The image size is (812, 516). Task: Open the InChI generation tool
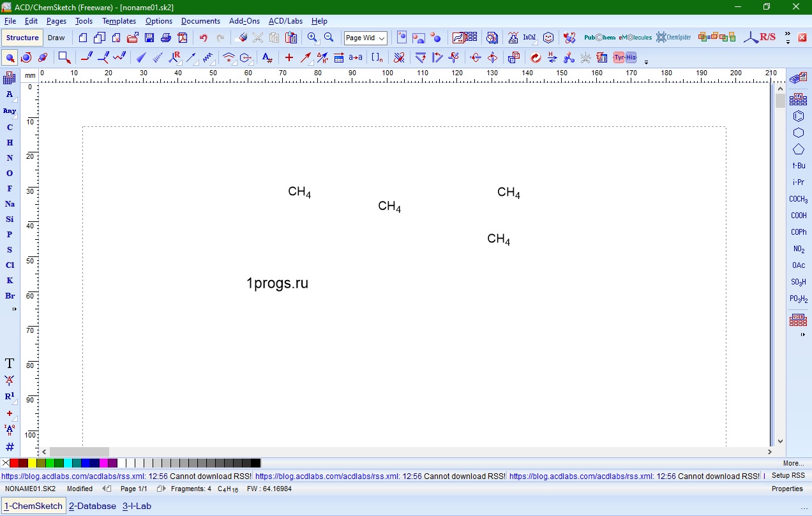pyautogui.click(x=530, y=38)
